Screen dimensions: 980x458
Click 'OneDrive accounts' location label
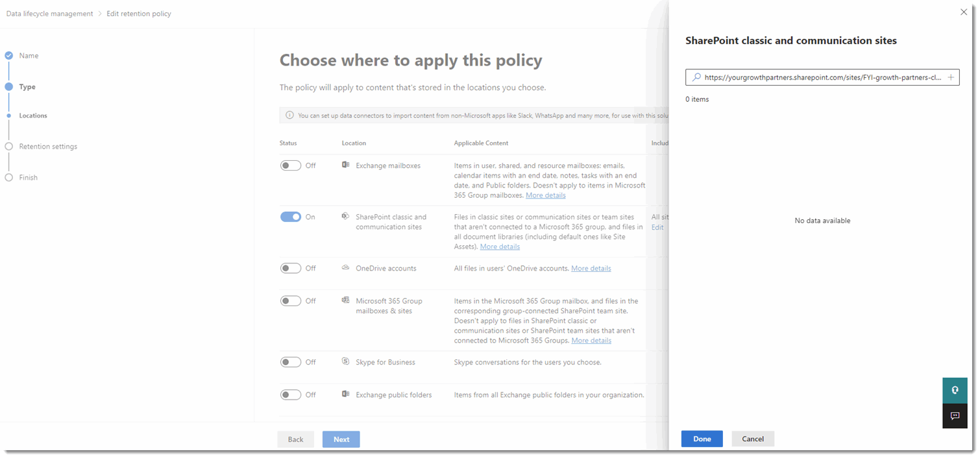pos(386,268)
